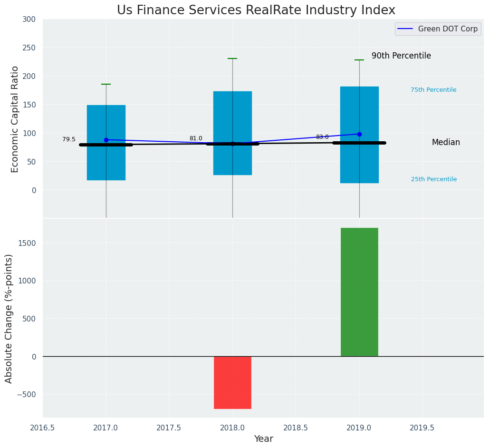
Task: Click the 2017 blue percentile box
Action: point(106,119)
